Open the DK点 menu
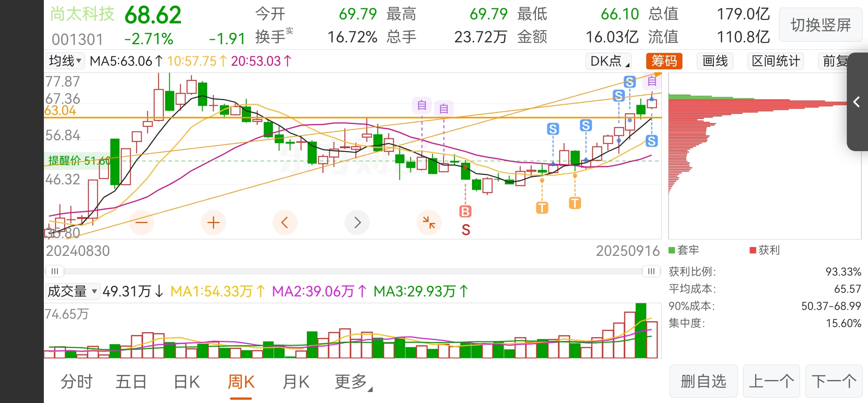868x403 pixels. click(609, 61)
